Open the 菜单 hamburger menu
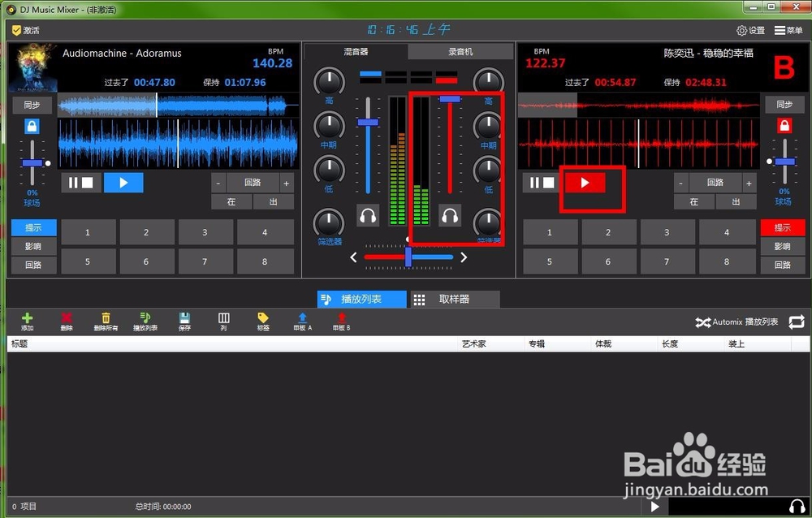This screenshot has width=812, height=518. pyautogui.click(x=788, y=31)
